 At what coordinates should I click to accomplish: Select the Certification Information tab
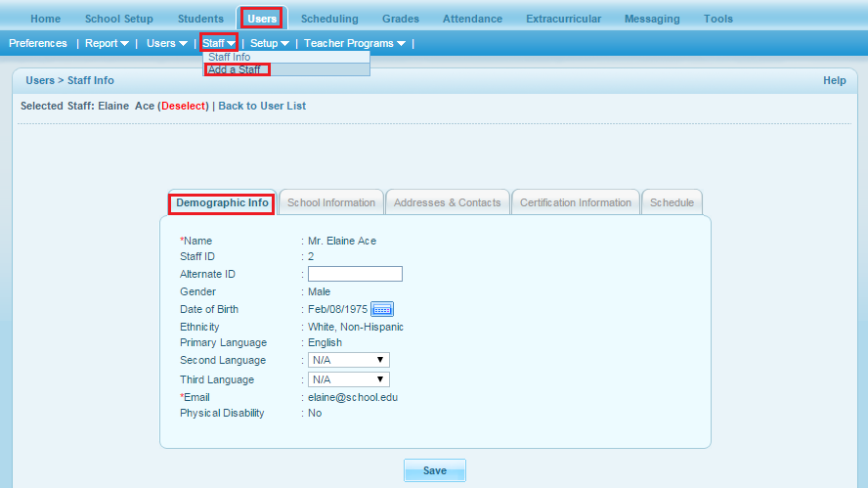pyautogui.click(x=575, y=202)
